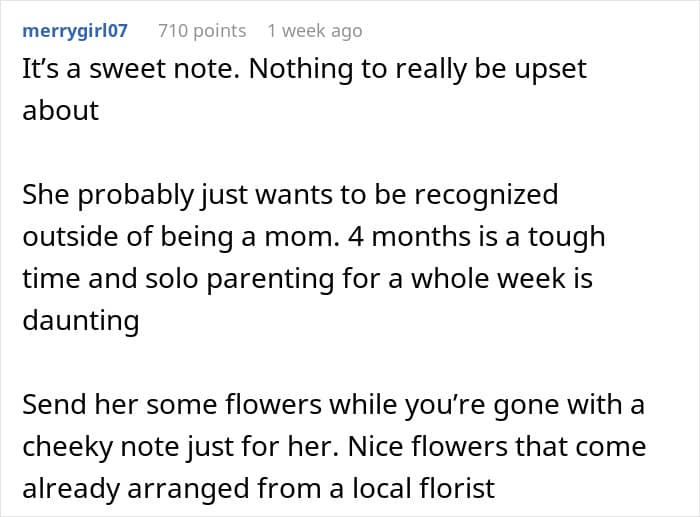Open the merrygirl07 user profile
700x517 pixels.
coord(75,31)
